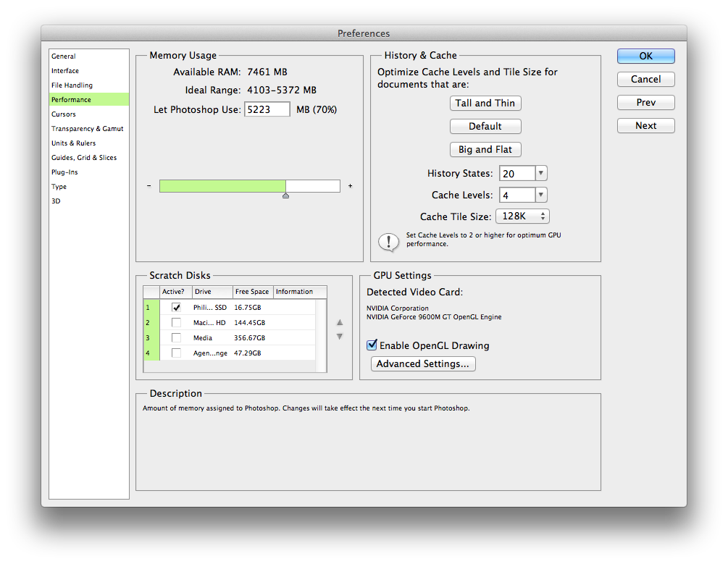The image size is (728, 564).
Task: Open the Cache Levels dropdown arrow
Action: [x=541, y=195]
